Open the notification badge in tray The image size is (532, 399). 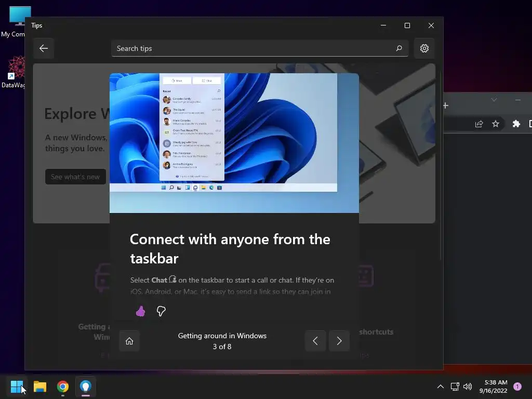click(x=517, y=386)
